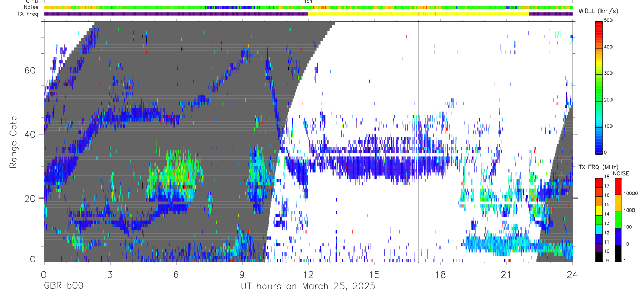Click the UT hour tick label 3
Image resolution: width=644 pixels, height=297 pixels.
pos(110,274)
